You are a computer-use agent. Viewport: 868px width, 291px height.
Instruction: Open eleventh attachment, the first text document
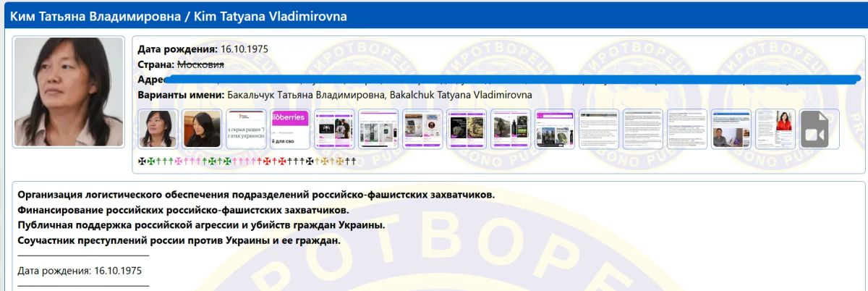click(x=599, y=129)
